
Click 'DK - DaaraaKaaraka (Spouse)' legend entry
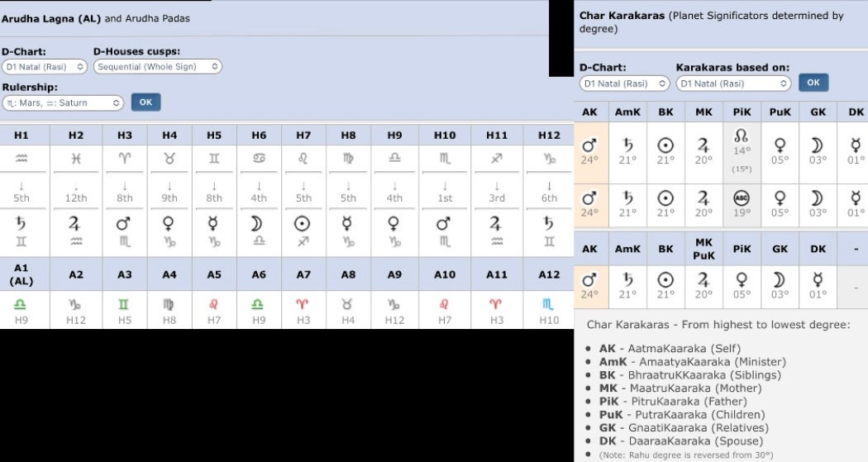(x=681, y=441)
